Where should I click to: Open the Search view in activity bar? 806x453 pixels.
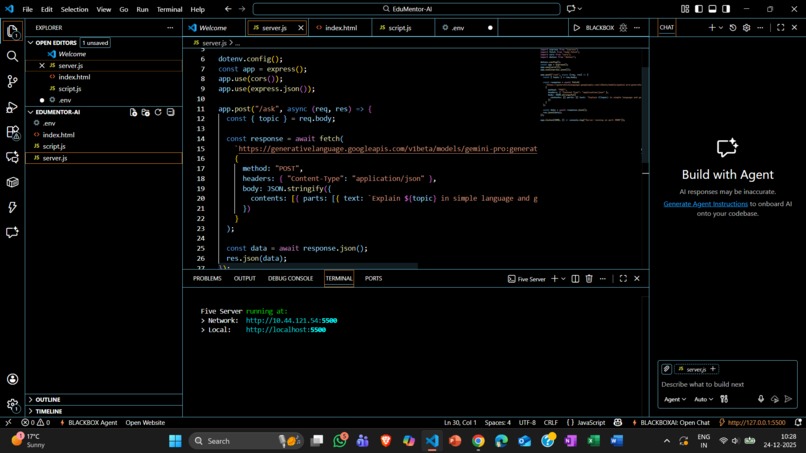tap(12, 56)
